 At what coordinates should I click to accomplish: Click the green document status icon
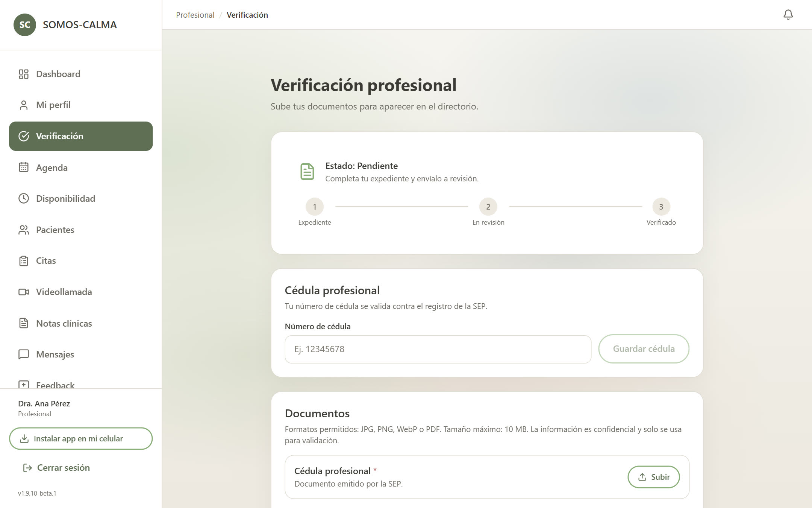pos(307,172)
